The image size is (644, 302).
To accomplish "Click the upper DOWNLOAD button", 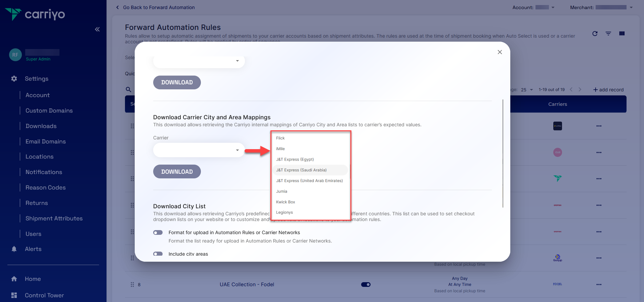I will click(x=177, y=82).
